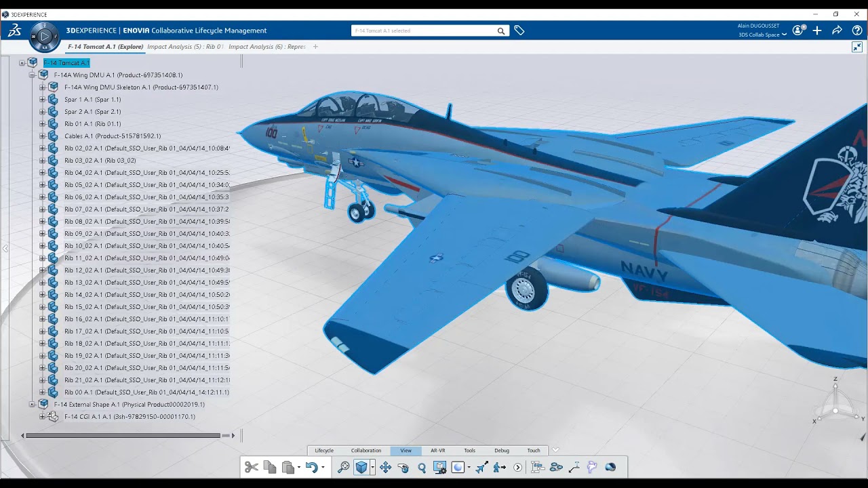This screenshot has height=488, width=868.
Task: Select F-14A Wing DMU Skeleton A.1 item
Action: (x=141, y=87)
